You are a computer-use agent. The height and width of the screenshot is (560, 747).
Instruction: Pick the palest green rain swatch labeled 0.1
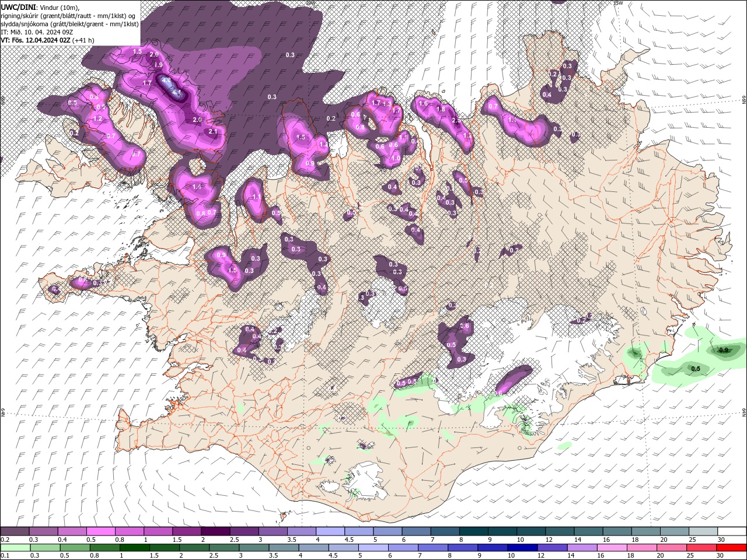click(15, 548)
